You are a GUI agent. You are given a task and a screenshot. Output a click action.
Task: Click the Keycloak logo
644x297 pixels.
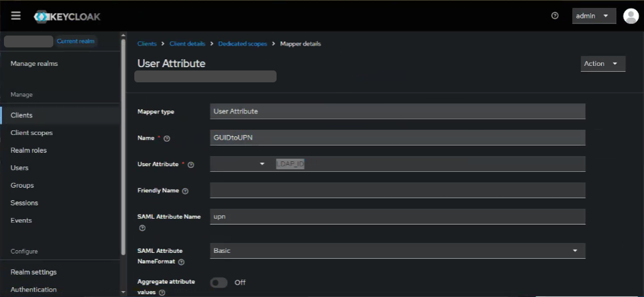67,16
